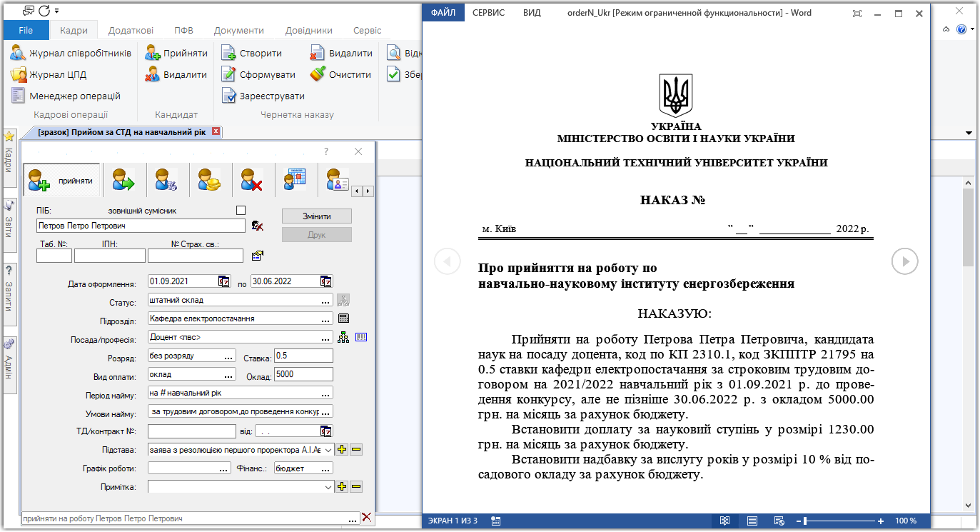
Task: Open the Звіти side panel tab
Action: [9, 225]
